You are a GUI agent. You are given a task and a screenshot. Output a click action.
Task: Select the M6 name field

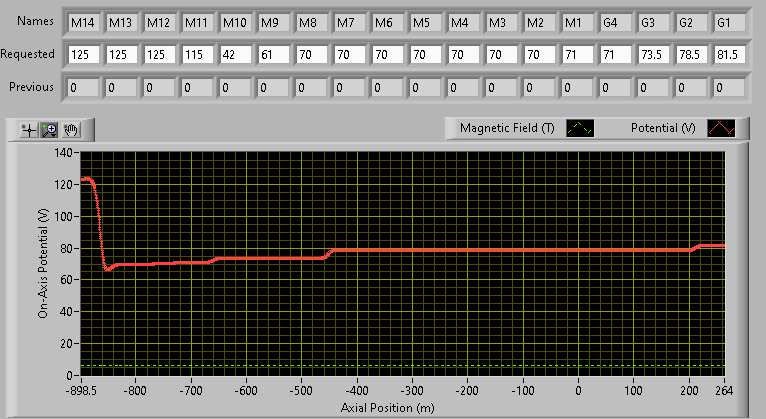[x=387, y=22]
